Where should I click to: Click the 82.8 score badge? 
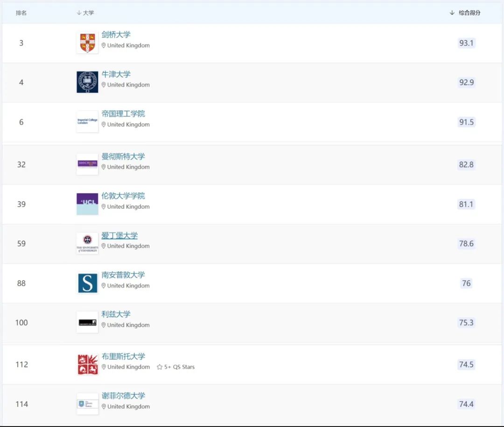466,164
